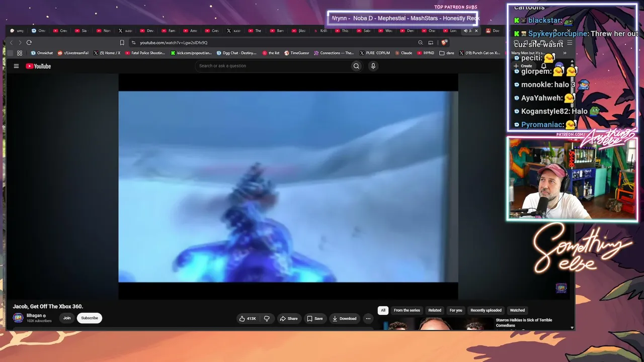This screenshot has height=362, width=644.
Task: Open the 'Connections — The...' bookmark
Action: click(x=334, y=53)
